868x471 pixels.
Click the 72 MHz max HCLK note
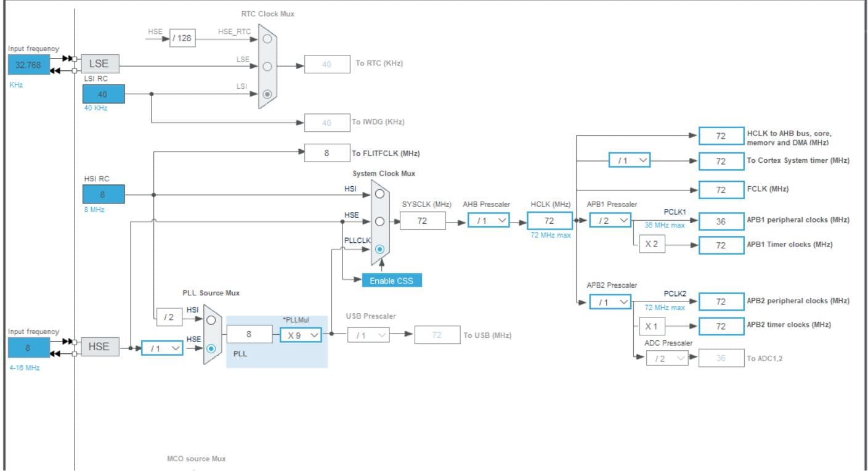(551, 236)
